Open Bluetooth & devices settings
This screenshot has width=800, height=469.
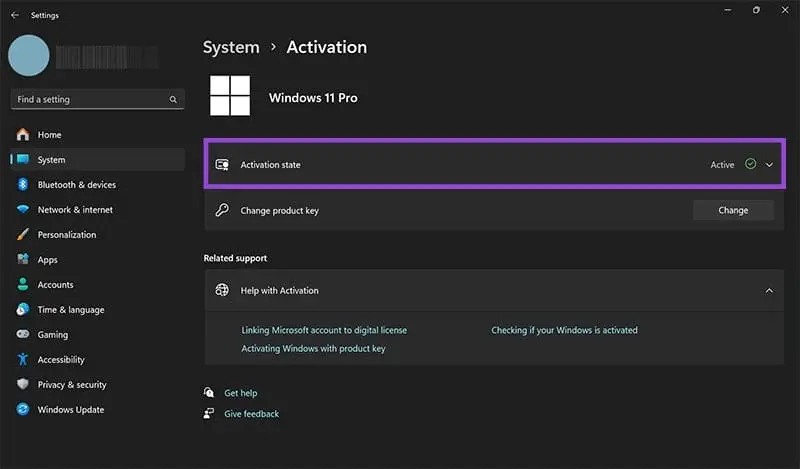(x=97, y=185)
